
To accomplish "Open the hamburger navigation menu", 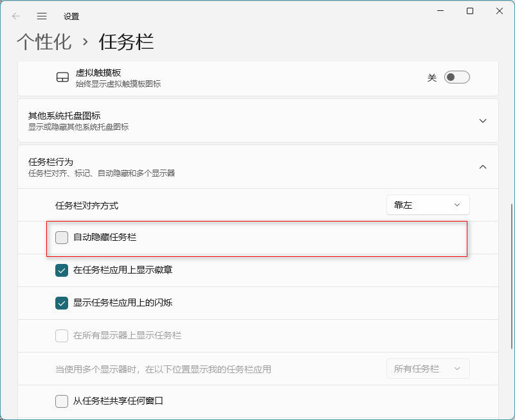I will click(x=41, y=16).
